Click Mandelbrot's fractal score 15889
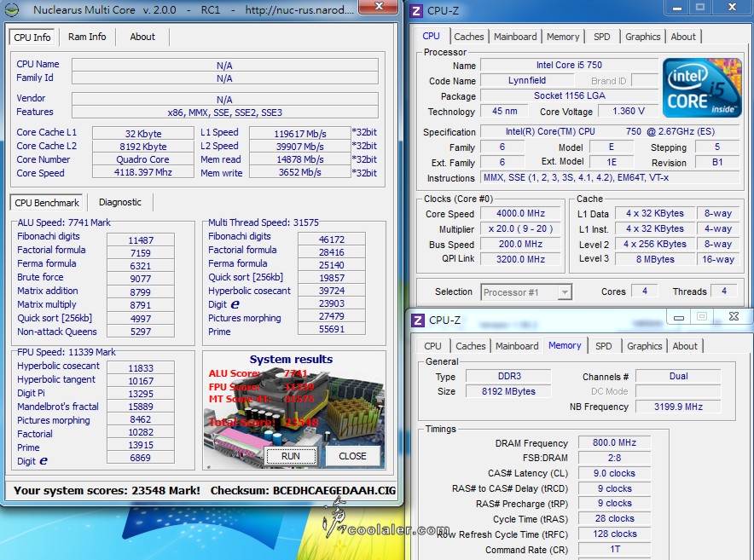This screenshot has height=560, width=754. point(141,407)
